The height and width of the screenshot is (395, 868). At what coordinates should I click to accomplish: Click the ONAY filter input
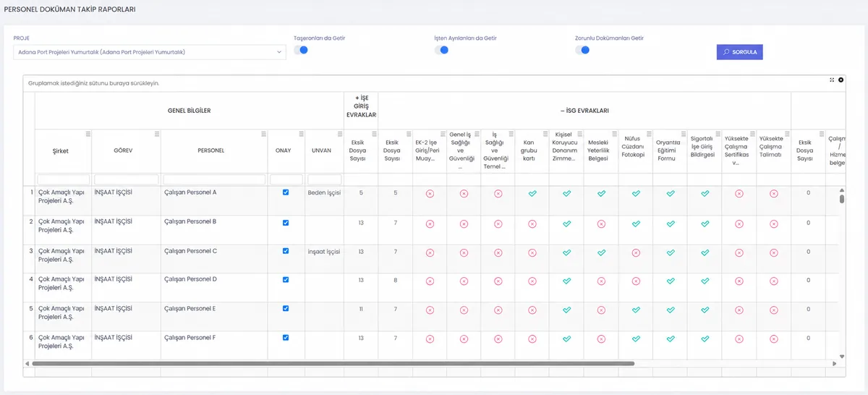click(286, 179)
